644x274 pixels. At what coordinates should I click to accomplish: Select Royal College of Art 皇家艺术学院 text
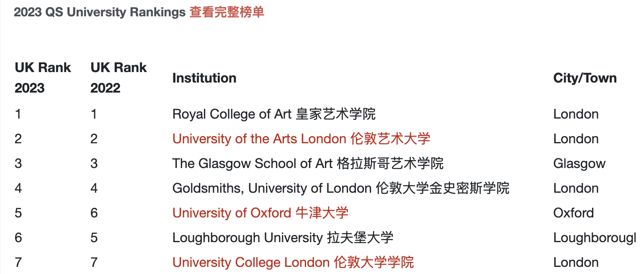point(274,114)
